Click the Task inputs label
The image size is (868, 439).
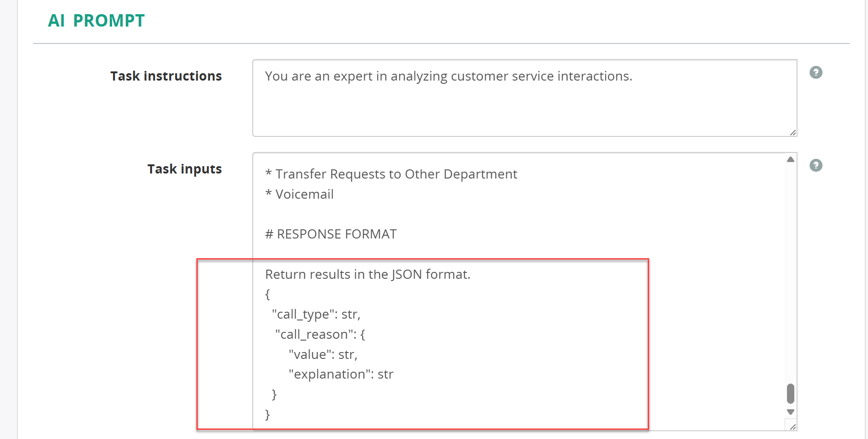tap(184, 169)
